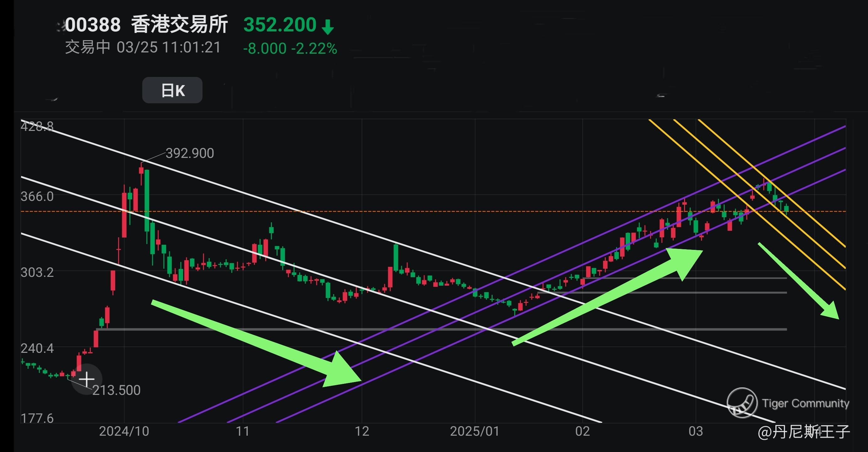Open the 00388 香港交易所 stock title
The height and width of the screenshot is (452, 868).
click(x=147, y=24)
